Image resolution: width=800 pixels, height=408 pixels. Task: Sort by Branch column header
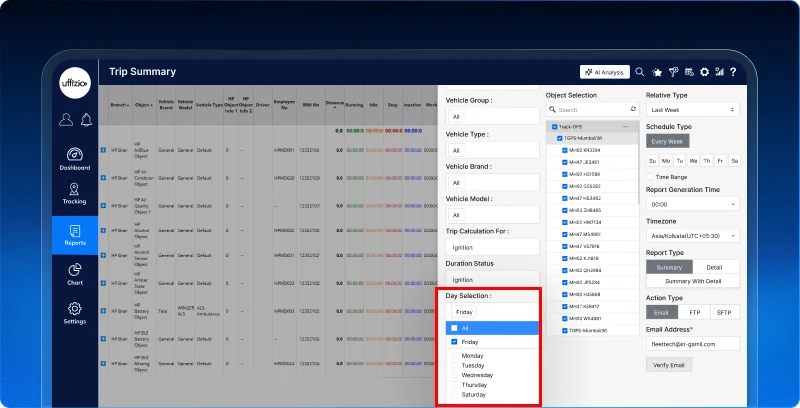[120, 105]
